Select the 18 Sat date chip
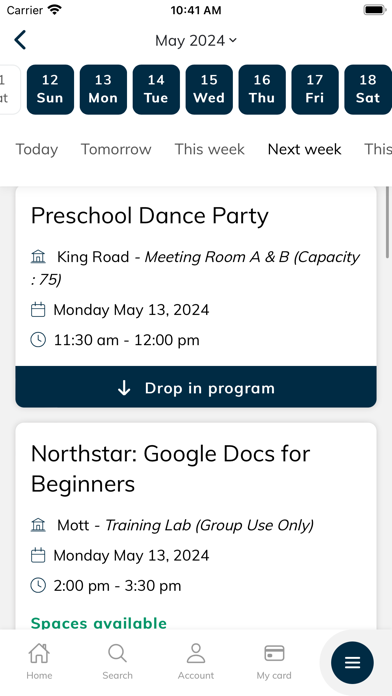This screenshot has height=696, width=392. [368, 89]
